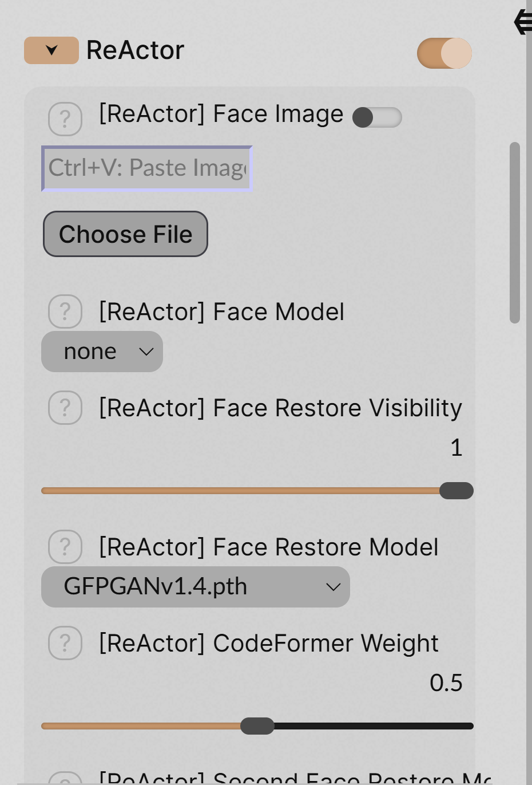Click the ReActor header title

pos(135,50)
